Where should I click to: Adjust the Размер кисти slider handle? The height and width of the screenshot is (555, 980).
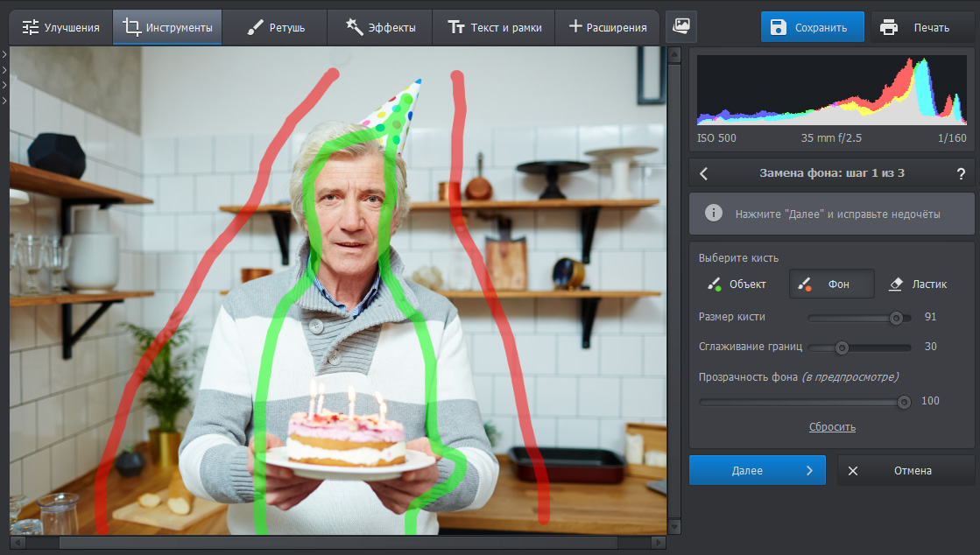(x=896, y=318)
